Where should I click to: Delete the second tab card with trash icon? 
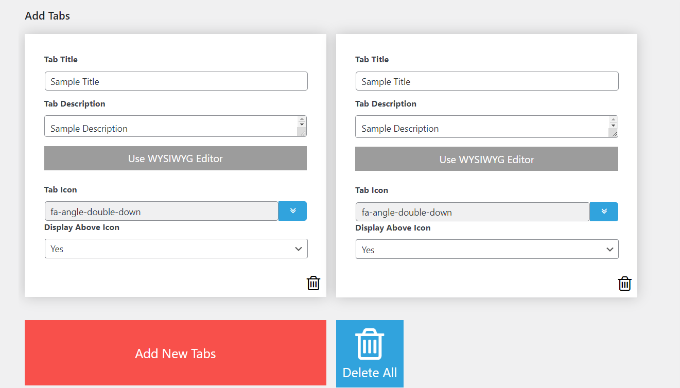624,284
